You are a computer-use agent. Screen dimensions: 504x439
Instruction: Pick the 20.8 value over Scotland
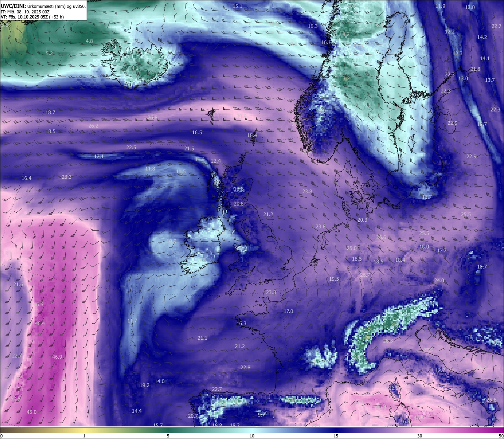[239, 204]
